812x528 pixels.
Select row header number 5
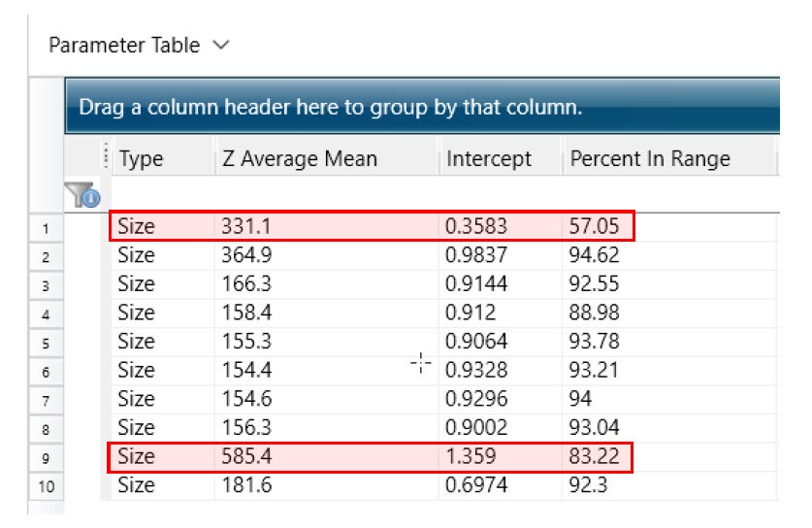[46, 343]
